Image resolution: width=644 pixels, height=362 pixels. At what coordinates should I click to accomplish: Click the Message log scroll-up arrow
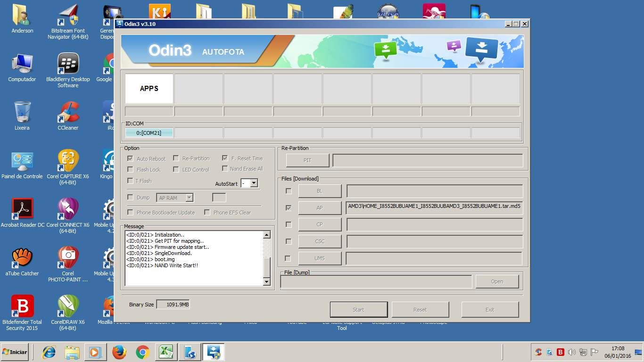[x=267, y=235]
